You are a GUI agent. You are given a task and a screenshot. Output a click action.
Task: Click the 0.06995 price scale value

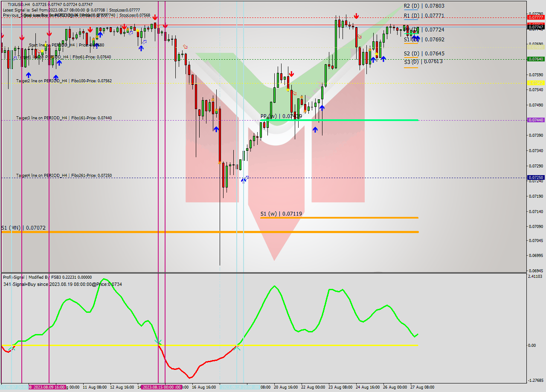536,255
